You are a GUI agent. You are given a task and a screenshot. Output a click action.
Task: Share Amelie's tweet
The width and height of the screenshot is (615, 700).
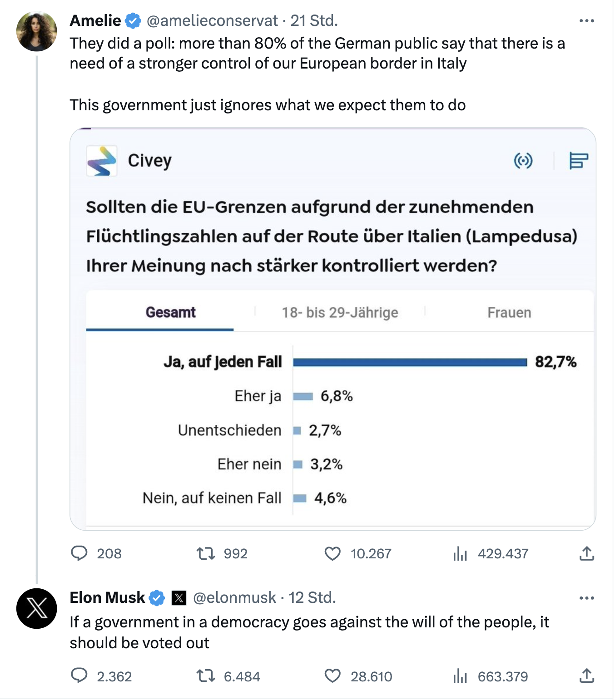[x=586, y=553]
